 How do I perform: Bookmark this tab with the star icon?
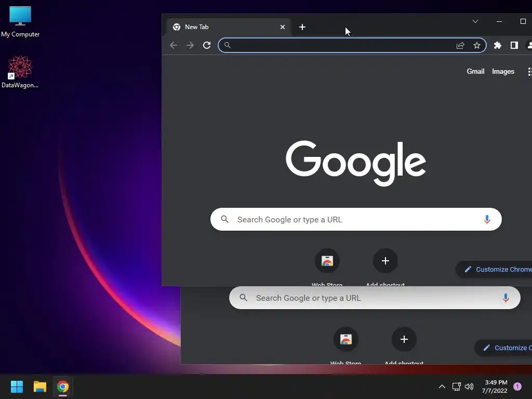[477, 46]
